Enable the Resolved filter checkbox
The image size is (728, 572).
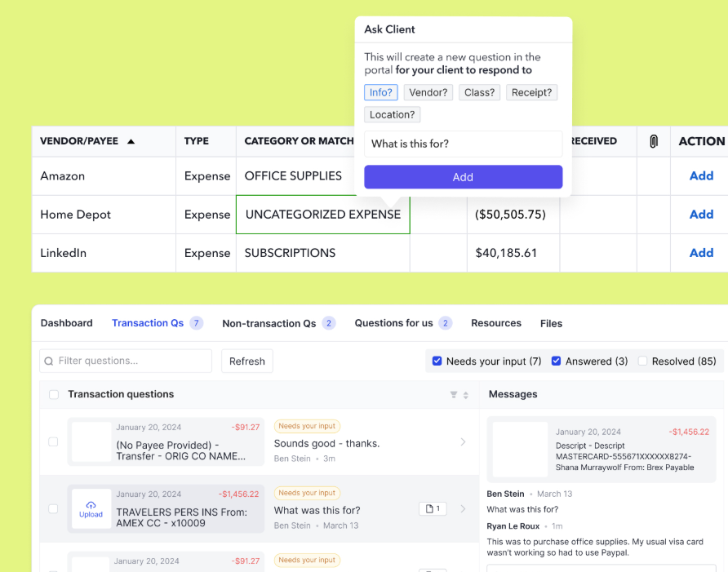tap(643, 361)
